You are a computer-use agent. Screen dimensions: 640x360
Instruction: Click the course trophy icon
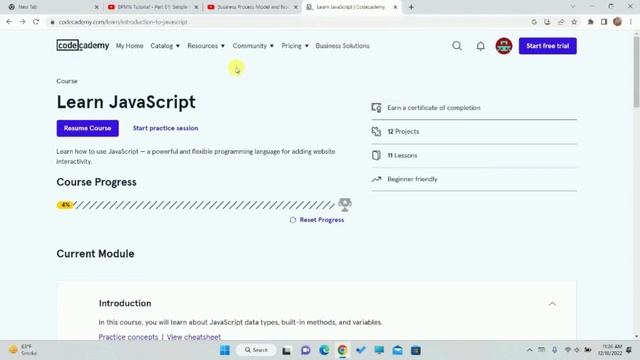[345, 204]
